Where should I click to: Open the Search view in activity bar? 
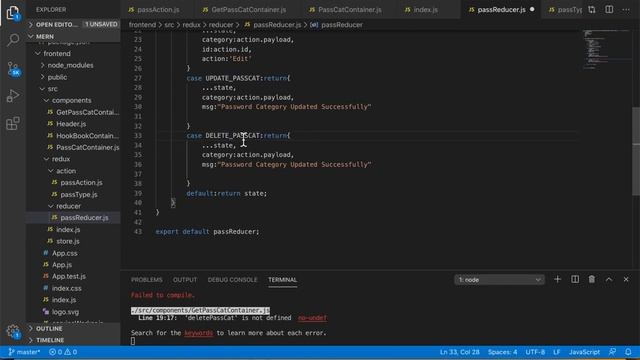(x=13, y=40)
